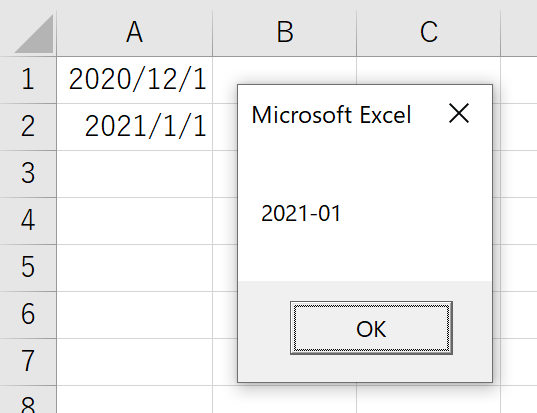Select column B header
Screen dimensions: 537x413
(x=285, y=32)
